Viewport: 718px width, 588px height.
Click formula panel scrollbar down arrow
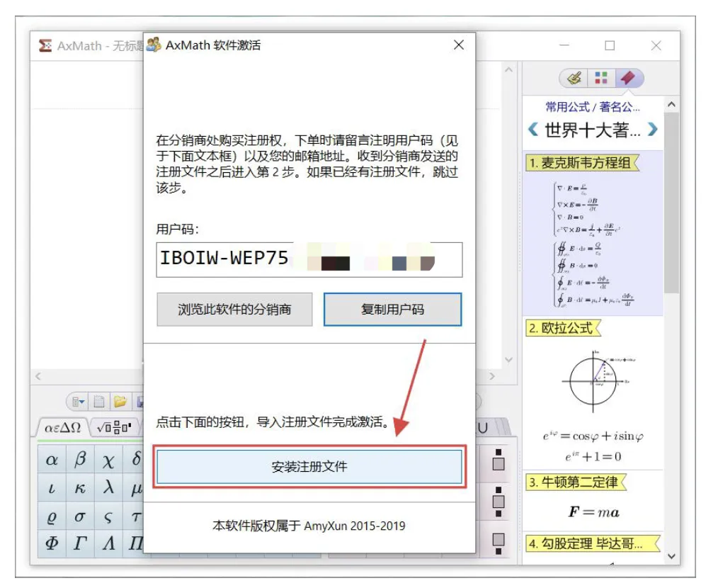point(671,556)
